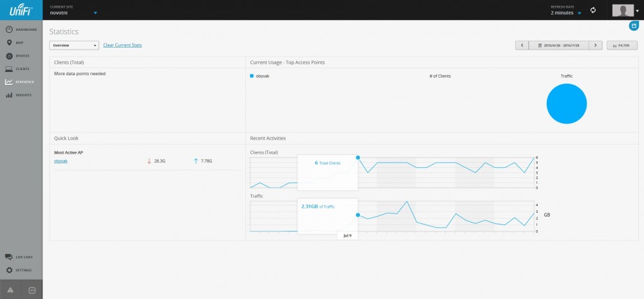This screenshot has width=644, height=299.
Task: Show alerts via the warning triangle icon
Action: [x=11, y=291]
